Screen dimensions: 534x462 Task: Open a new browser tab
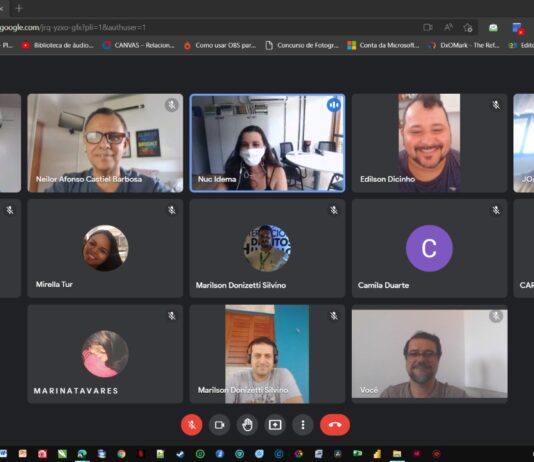tap(19, 8)
